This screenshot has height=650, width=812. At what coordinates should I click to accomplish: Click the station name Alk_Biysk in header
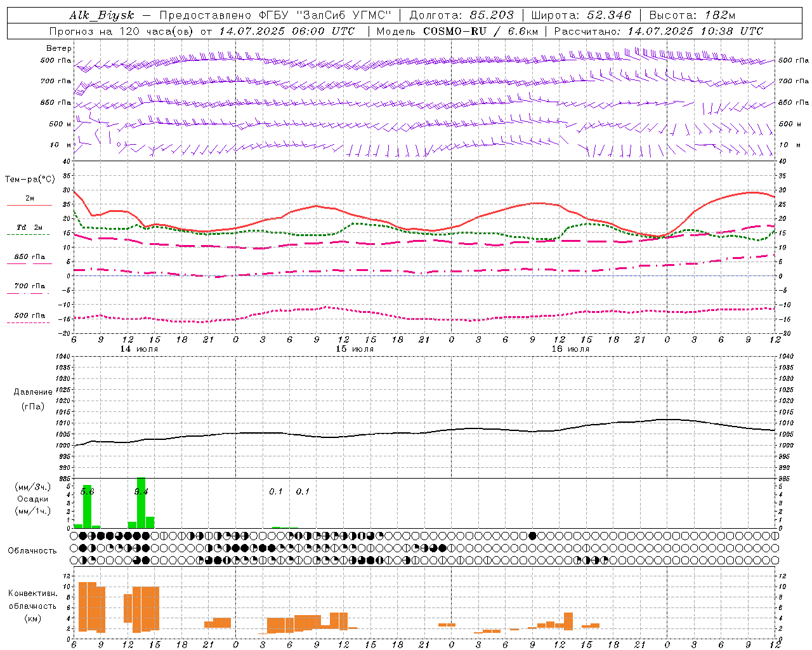pyautogui.click(x=101, y=15)
